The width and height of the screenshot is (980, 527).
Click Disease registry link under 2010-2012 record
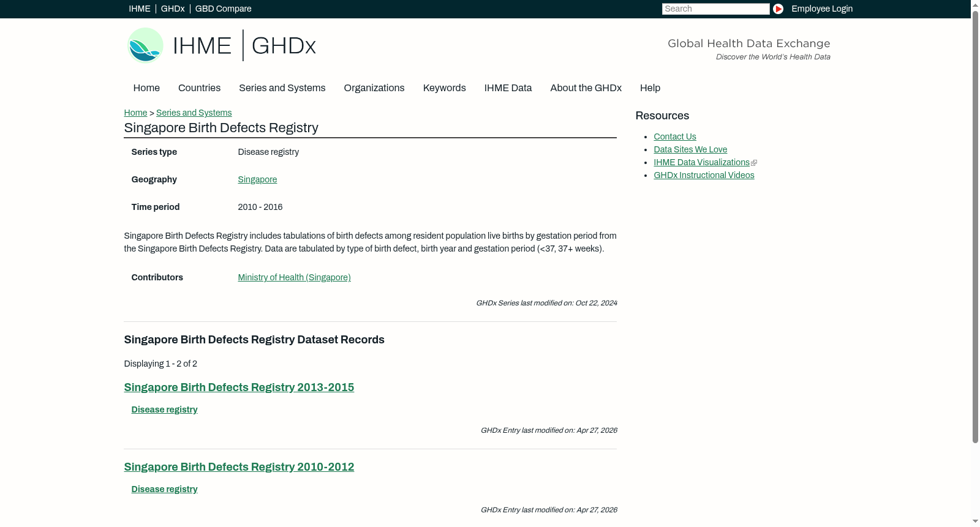coord(164,490)
